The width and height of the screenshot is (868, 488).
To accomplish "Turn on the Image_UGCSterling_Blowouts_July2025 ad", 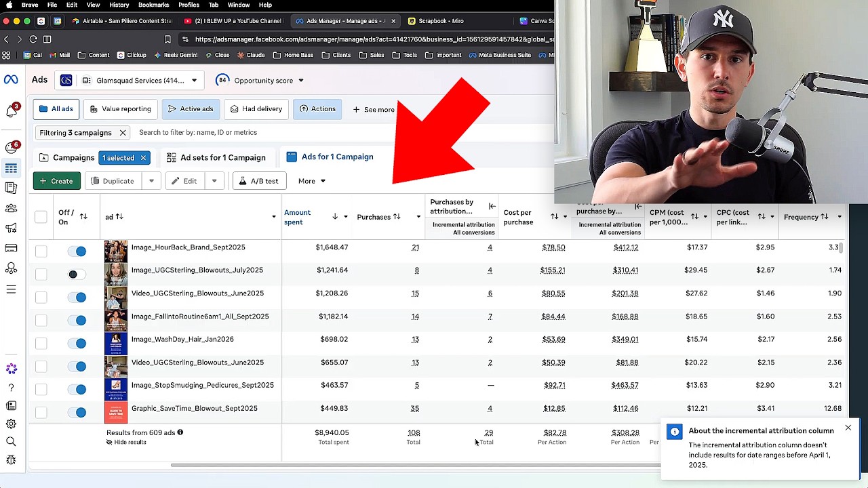I will pyautogui.click(x=77, y=274).
